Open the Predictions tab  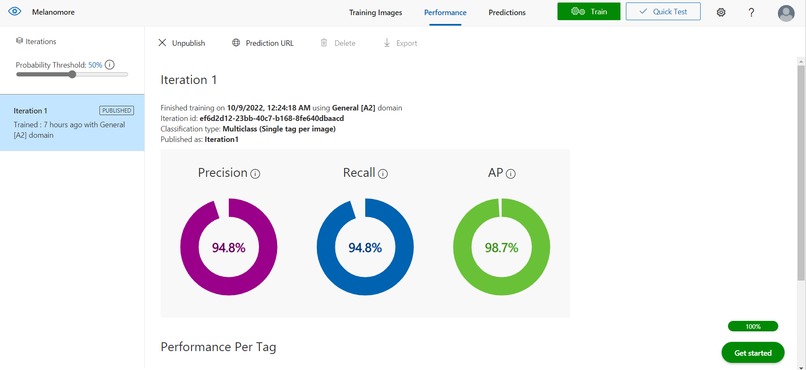pos(507,12)
